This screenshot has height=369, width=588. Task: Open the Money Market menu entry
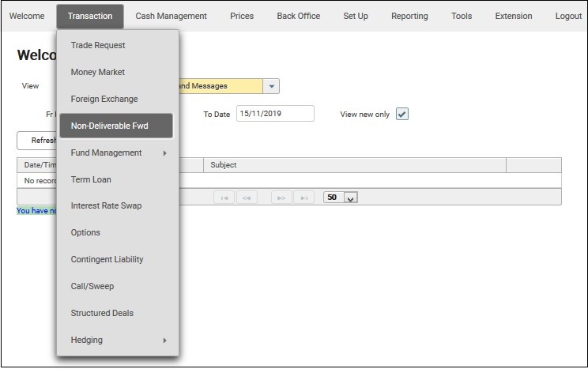pyautogui.click(x=98, y=72)
